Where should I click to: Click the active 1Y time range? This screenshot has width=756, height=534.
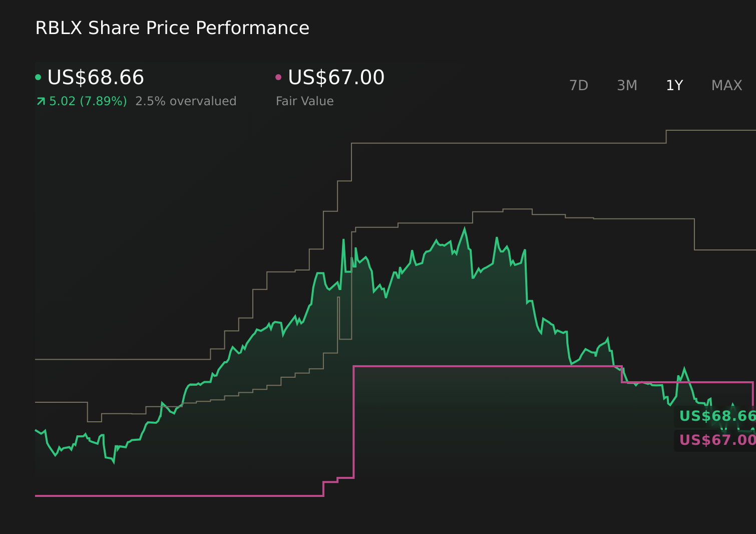pos(674,85)
